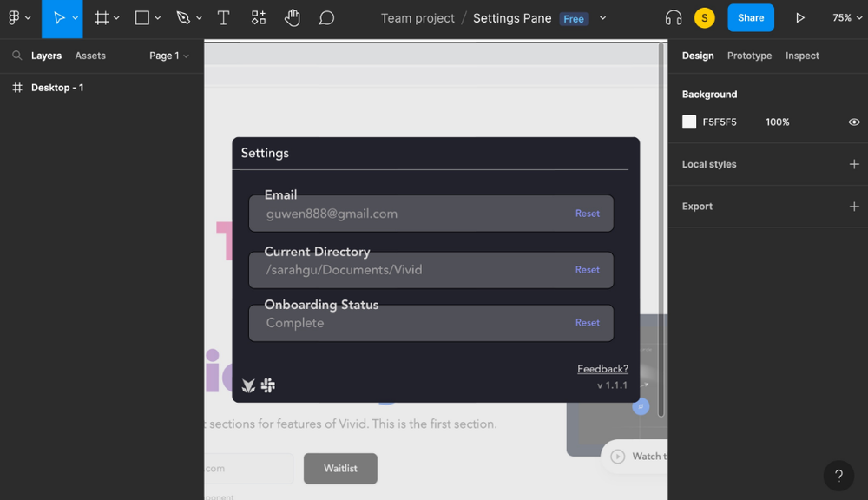The height and width of the screenshot is (500, 868).
Task: Select the Comment tool
Action: [326, 18]
